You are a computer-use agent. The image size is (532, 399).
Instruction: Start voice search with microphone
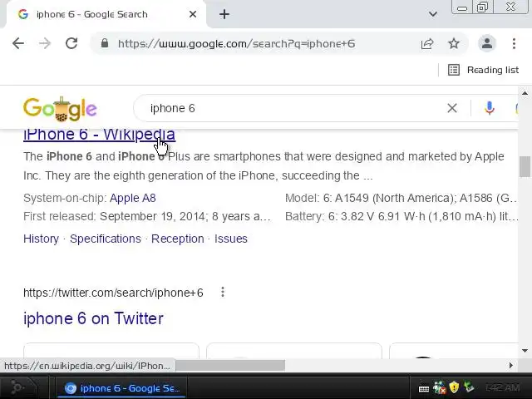490,108
